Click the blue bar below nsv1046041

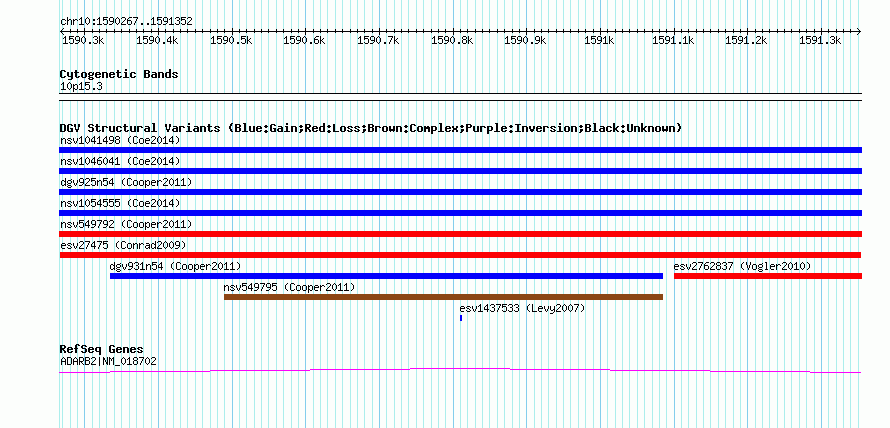(x=461, y=171)
